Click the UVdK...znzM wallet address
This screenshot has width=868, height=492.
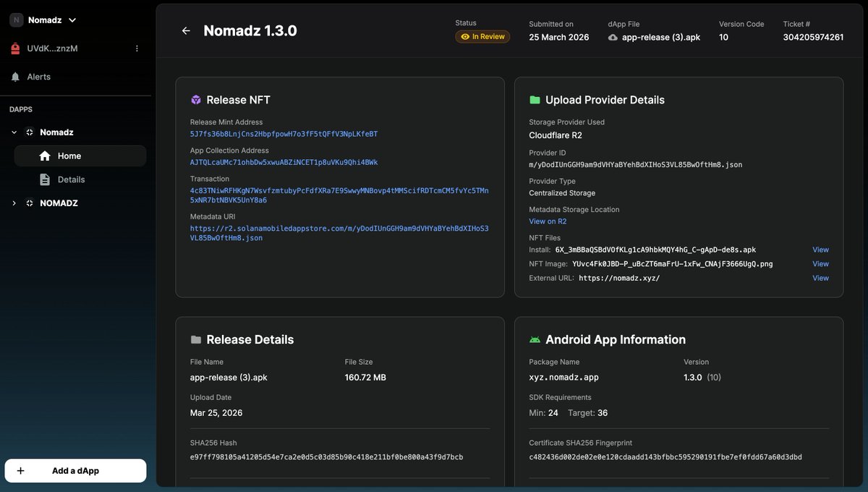pos(52,48)
